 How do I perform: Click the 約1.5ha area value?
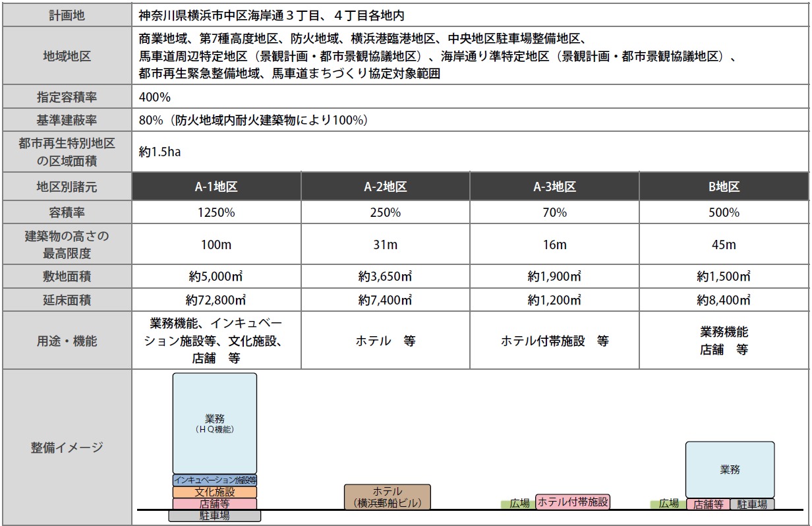click(x=160, y=152)
